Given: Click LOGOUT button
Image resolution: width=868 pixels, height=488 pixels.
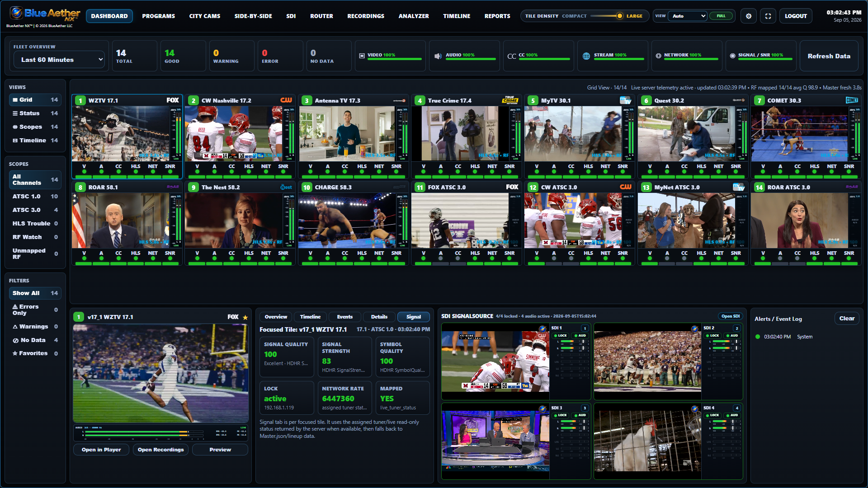Looking at the screenshot, I should click(796, 16).
